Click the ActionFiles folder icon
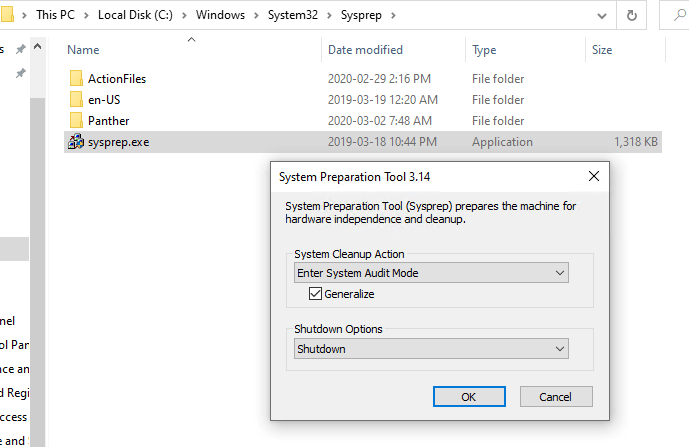Viewport: 689px width, 447px height. point(76,79)
